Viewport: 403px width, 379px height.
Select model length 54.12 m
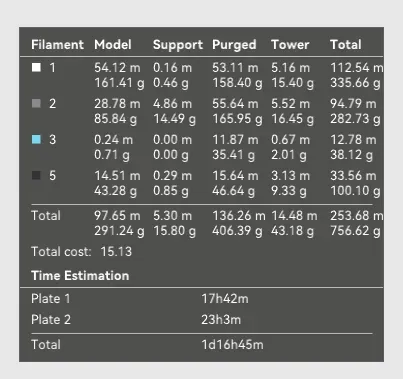[x=117, y=68]
